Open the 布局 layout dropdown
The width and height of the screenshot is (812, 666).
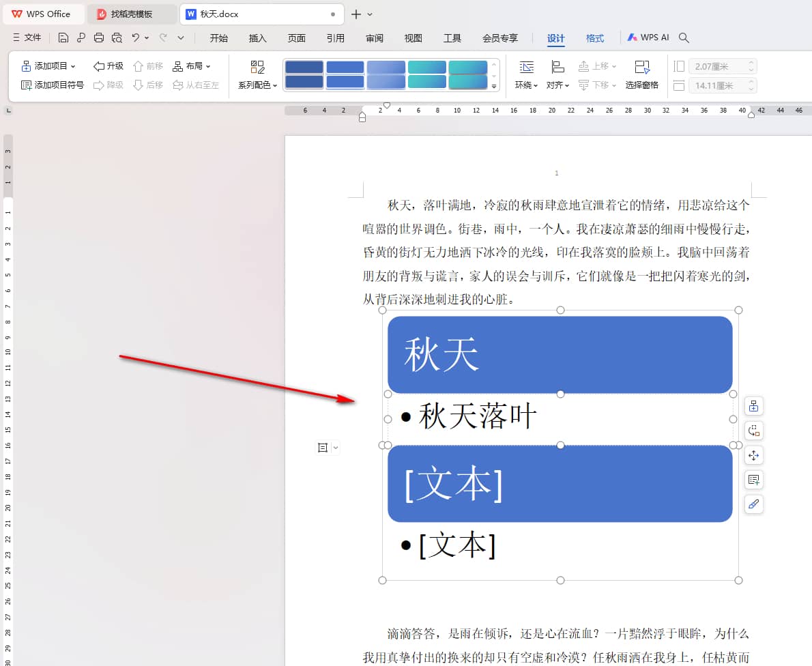click(x=192, y=66)
